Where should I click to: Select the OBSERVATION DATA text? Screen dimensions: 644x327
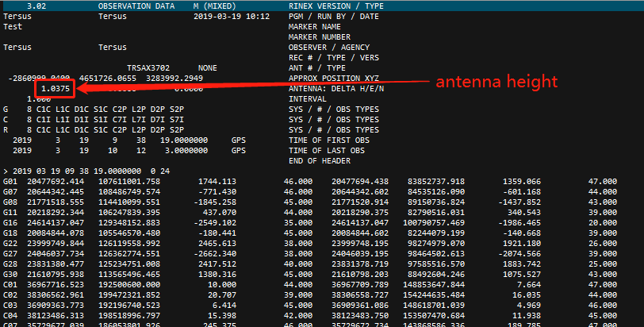coord(136,6)
